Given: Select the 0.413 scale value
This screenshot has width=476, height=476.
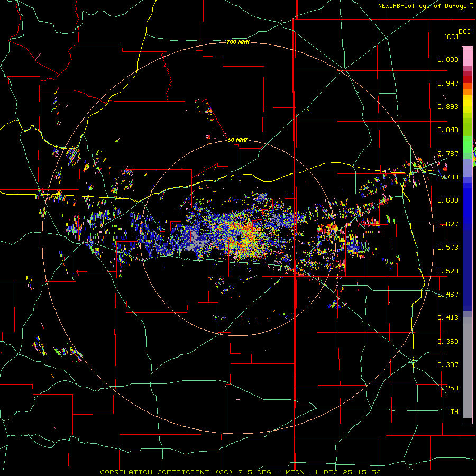Looking at the screenshot, I should [x=448, y=318].
